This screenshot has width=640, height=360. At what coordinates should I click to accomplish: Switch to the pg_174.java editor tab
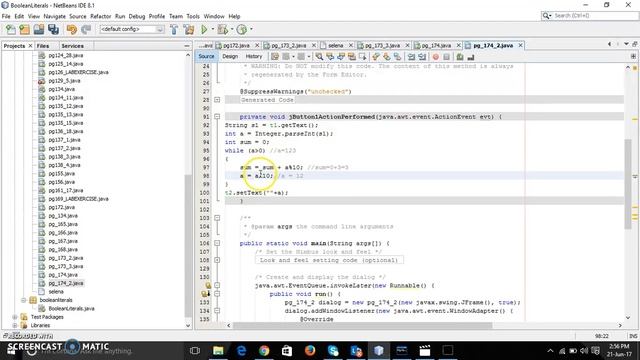coord(436,45)
